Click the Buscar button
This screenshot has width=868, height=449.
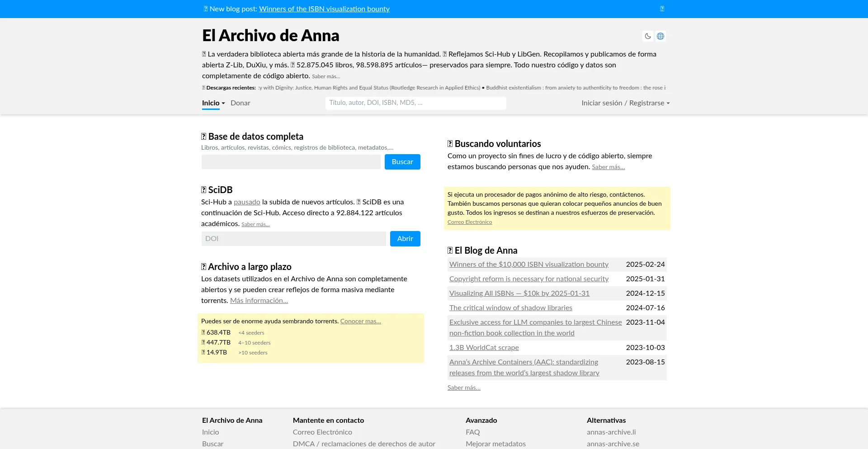click(x=402, y=162)
